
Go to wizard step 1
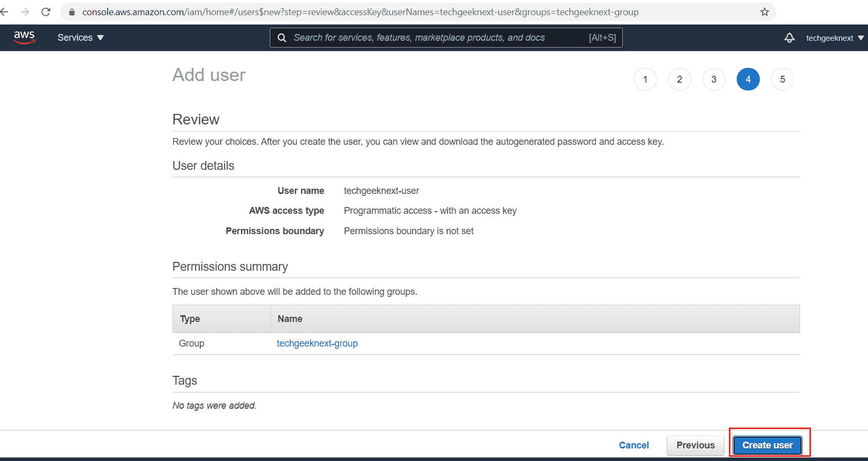tap(645, 79)
